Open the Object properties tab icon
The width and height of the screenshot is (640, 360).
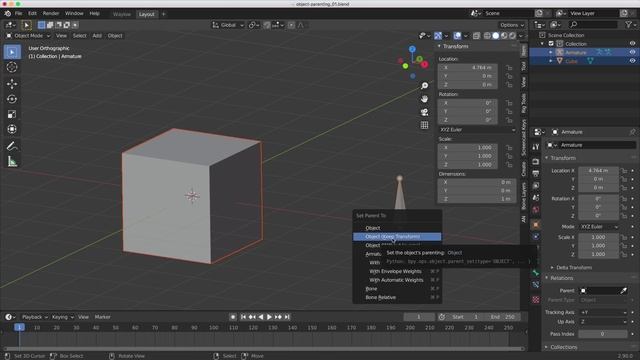536,224
